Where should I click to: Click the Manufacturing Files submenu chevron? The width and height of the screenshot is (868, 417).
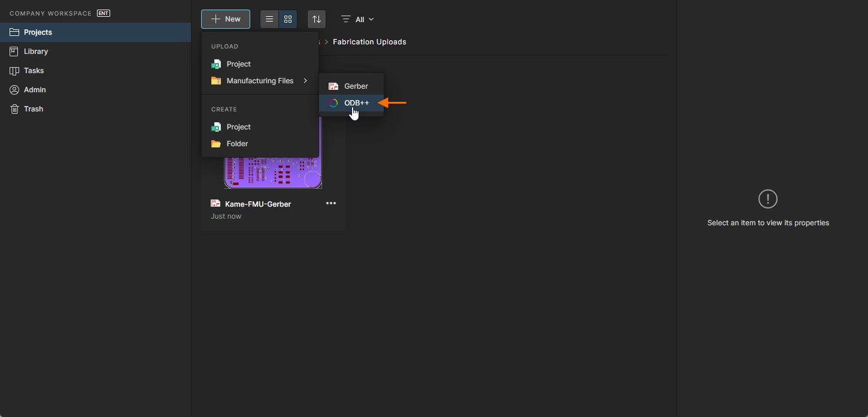(x=305, y=81)
